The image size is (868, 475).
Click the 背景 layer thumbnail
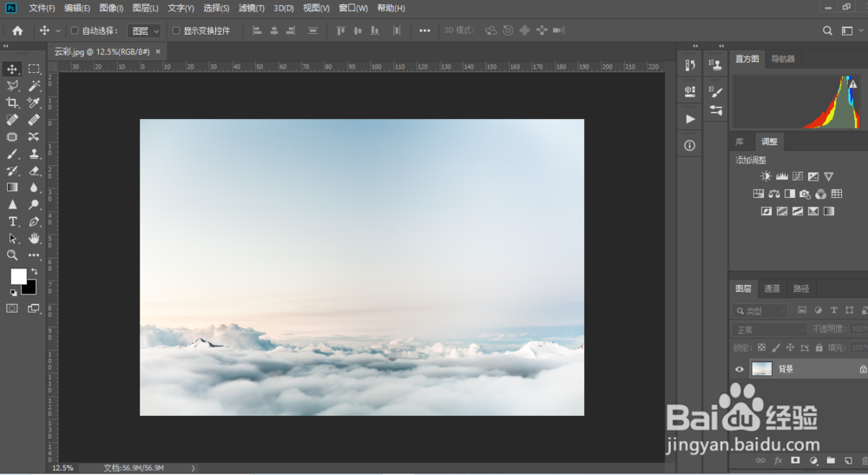click(x=762, y=369)
